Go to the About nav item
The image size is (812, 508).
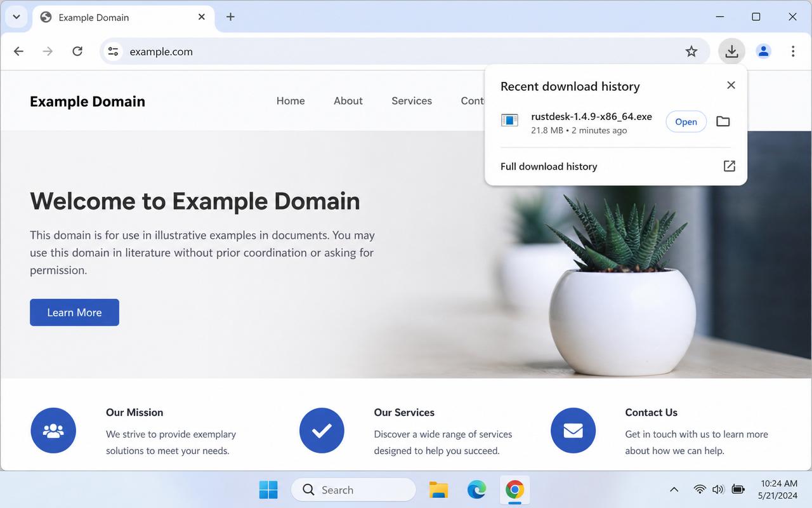pyautogui.click(x=348, y=101)
